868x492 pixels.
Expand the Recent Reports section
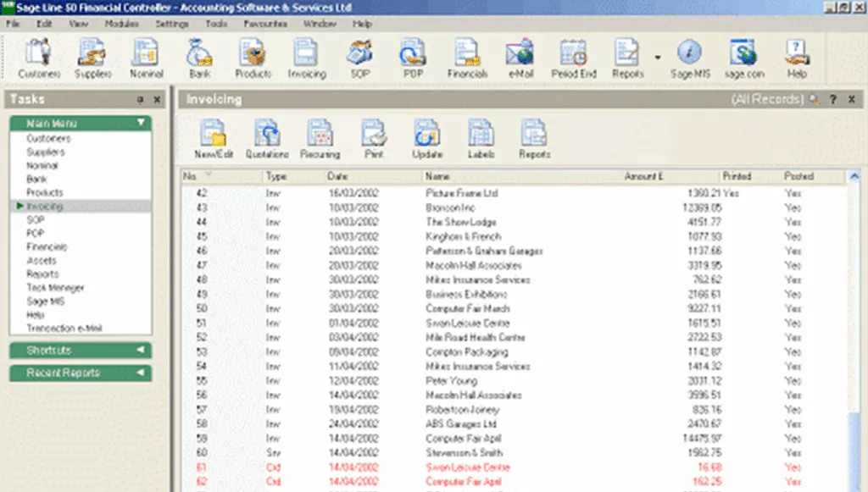click(x=141, y=373)
